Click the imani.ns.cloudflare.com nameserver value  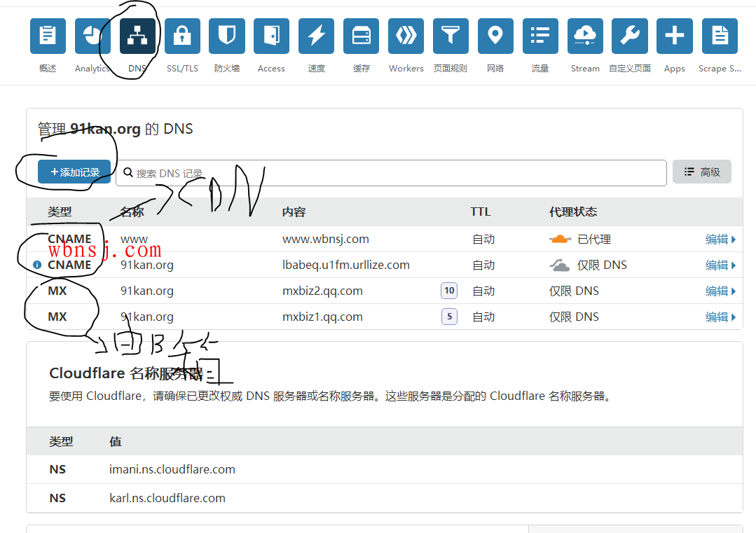(x=172, y=469)
